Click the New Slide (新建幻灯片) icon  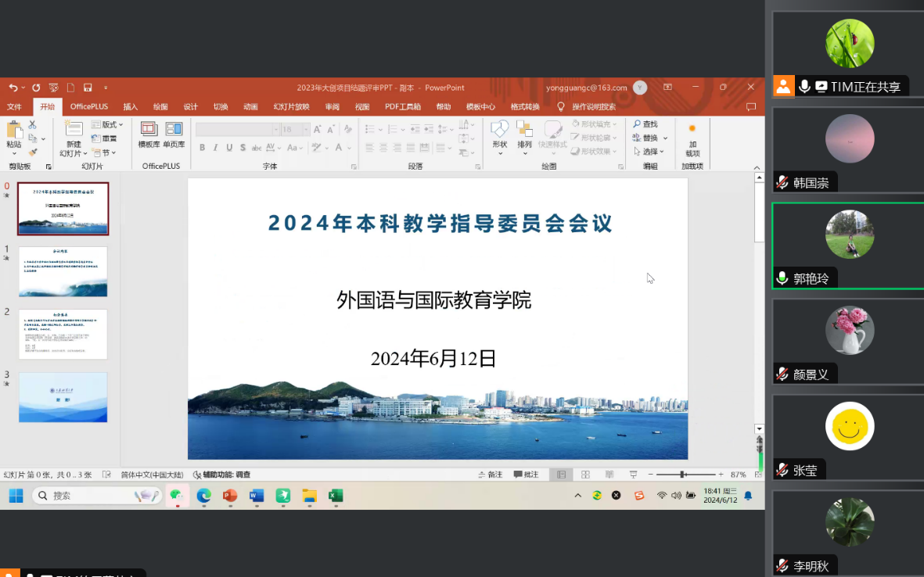pyautogui.click(x=74, y=131)
